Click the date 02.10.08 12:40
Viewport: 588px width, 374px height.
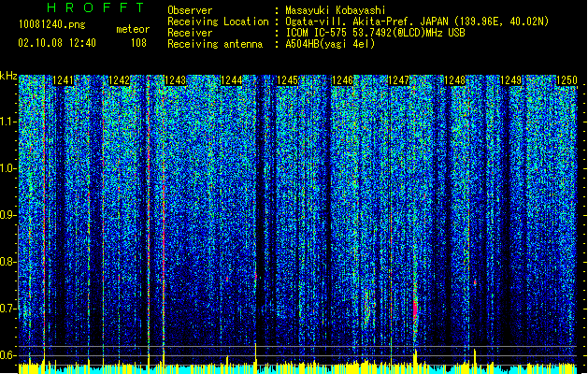[57, 43]
